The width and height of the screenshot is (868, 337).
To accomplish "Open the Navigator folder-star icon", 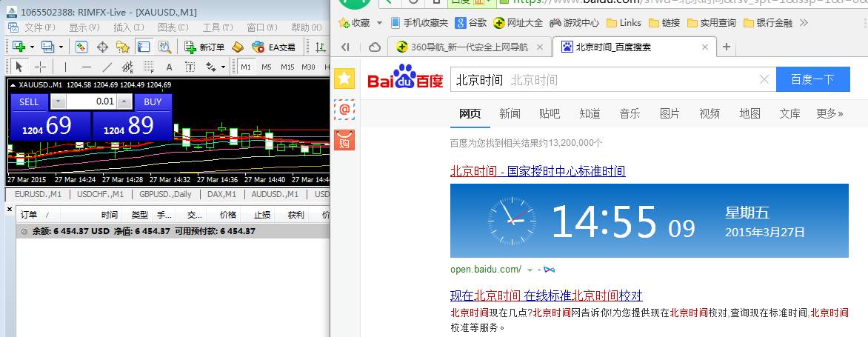I will pos(123,47).
